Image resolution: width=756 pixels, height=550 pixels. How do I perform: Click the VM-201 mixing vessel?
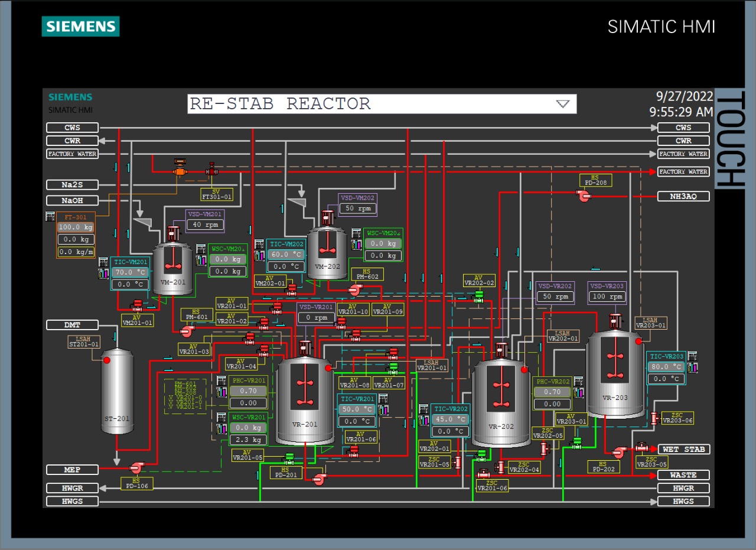tap(172, 269)
